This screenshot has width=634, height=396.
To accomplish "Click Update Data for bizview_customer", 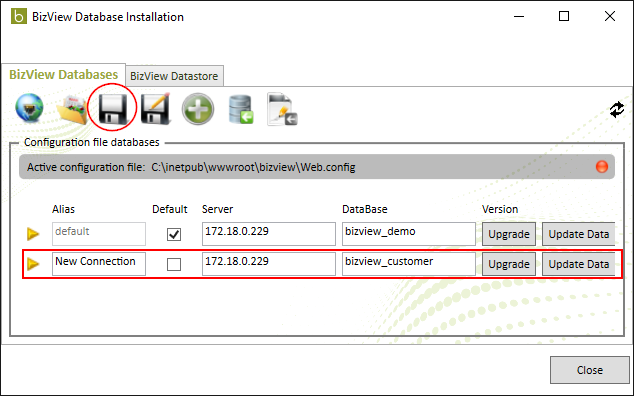I will point(578,264).
